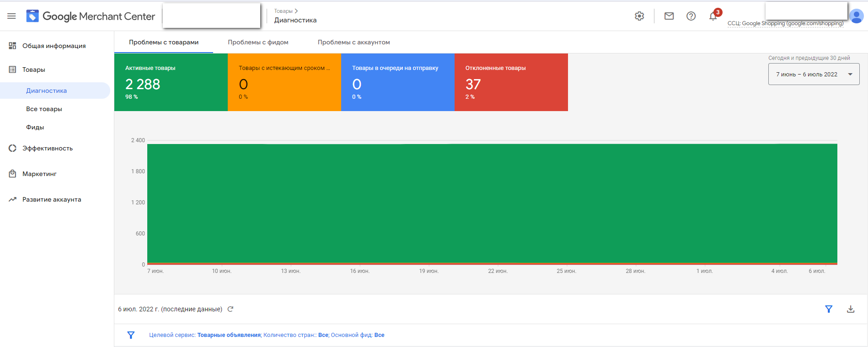This screenshot has height=347, width=868.
Task: Open the date range dropdown 7 июнь – 6 июль 2022
Action: [x=814, y=74]
